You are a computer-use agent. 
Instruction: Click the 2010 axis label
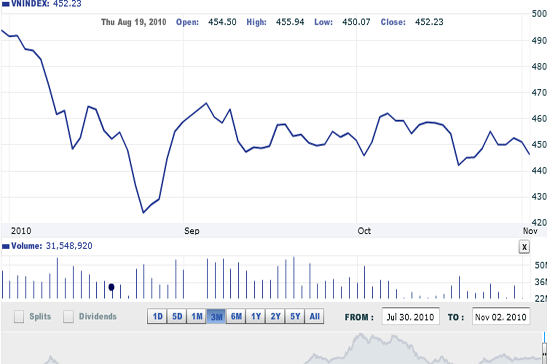pos(21,231)
